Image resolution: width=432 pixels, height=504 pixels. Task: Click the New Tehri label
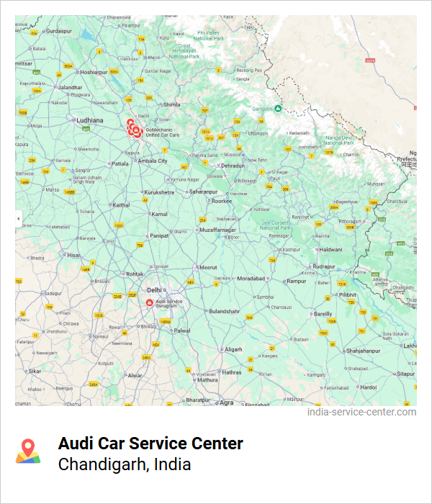[258, 160]
